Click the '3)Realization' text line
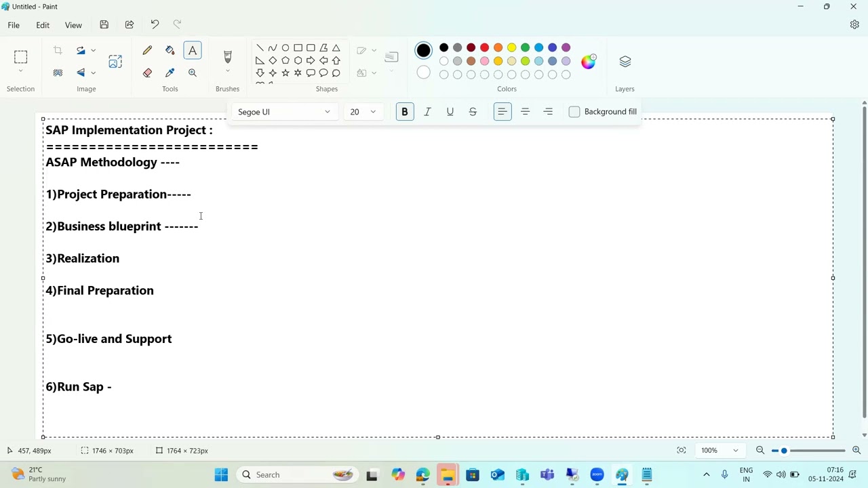The image size is (868, 488). (x=82, y=258)
